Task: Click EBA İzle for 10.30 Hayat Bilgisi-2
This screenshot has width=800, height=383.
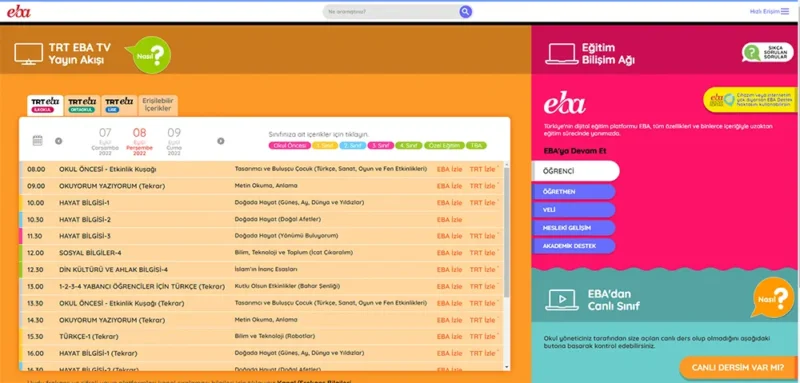Action: pyautogui.click(x=449, y=220)
